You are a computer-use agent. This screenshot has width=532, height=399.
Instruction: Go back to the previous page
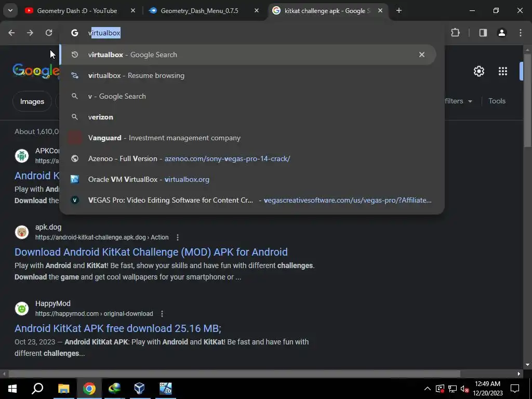click(x=11, y=33)
